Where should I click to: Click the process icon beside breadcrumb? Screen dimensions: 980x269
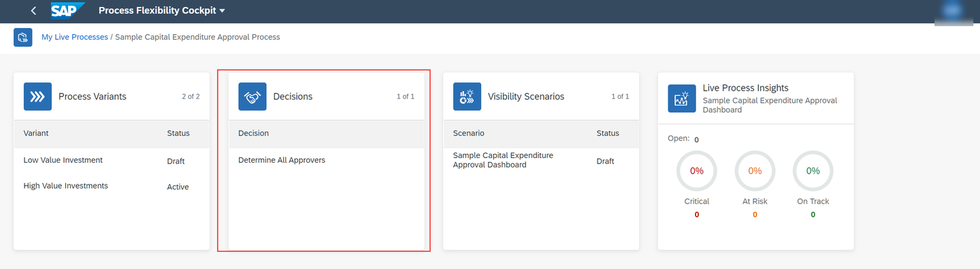click(23, 37)
